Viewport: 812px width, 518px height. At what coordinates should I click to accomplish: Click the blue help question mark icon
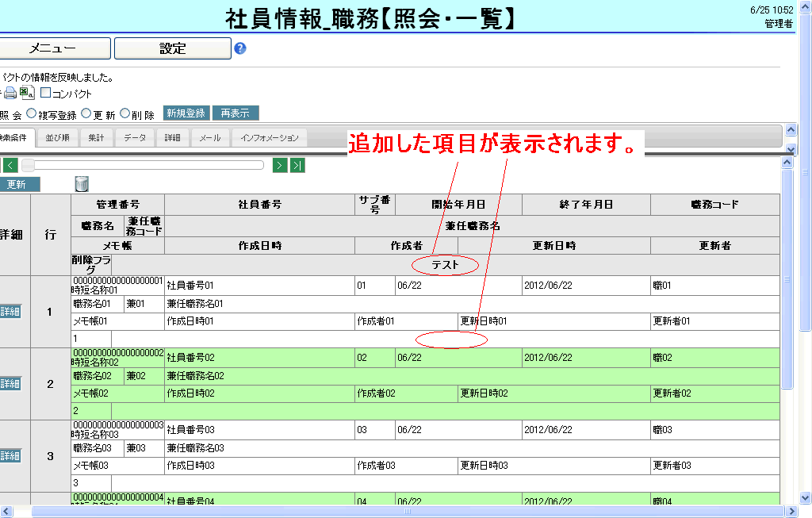(x=240, y=48)
